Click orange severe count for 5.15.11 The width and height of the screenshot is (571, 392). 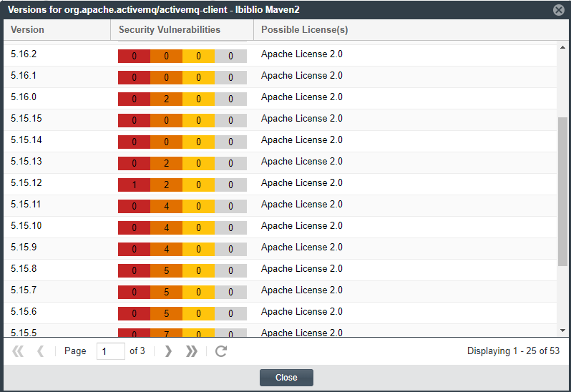(166, 207)
